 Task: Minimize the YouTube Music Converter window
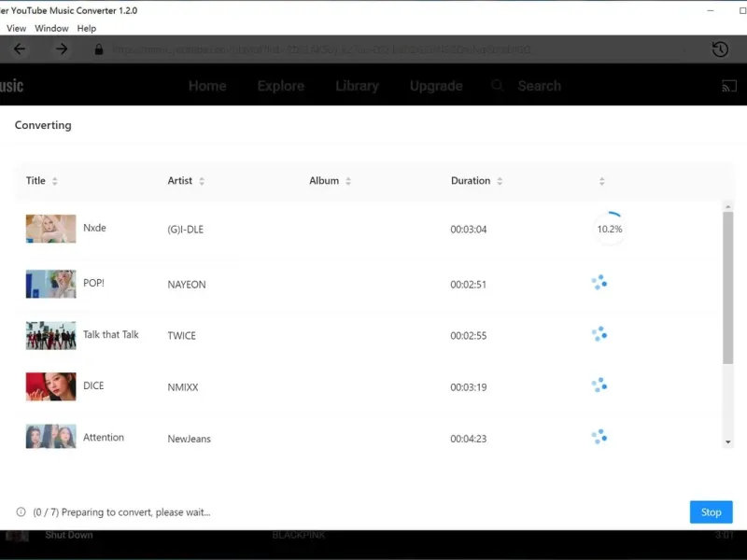tap(711, 10)
